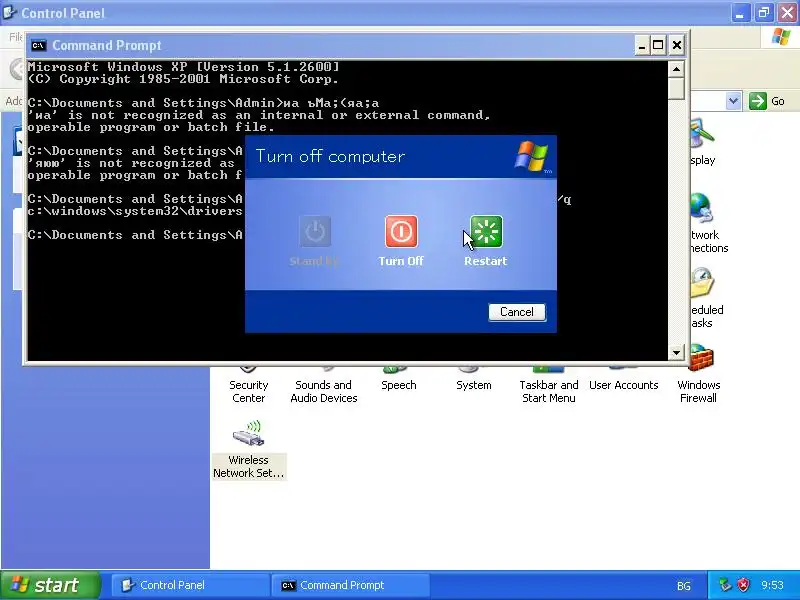Open the Windows Start menu

[50, 585]
